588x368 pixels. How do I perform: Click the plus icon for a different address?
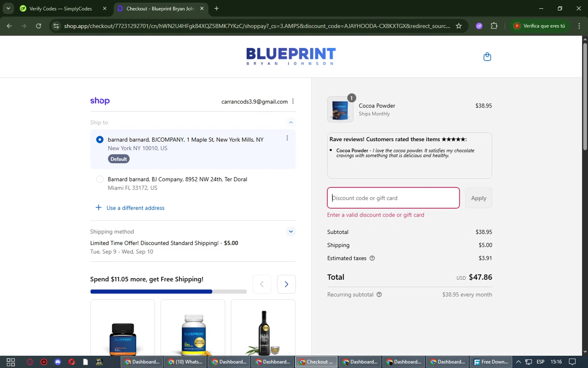pos(98,208)
